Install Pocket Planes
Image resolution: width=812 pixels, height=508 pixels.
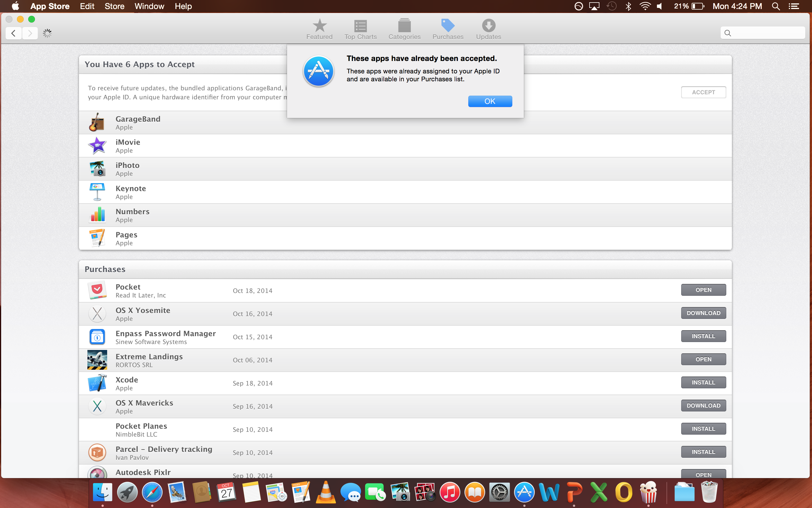tap(703, 429)
